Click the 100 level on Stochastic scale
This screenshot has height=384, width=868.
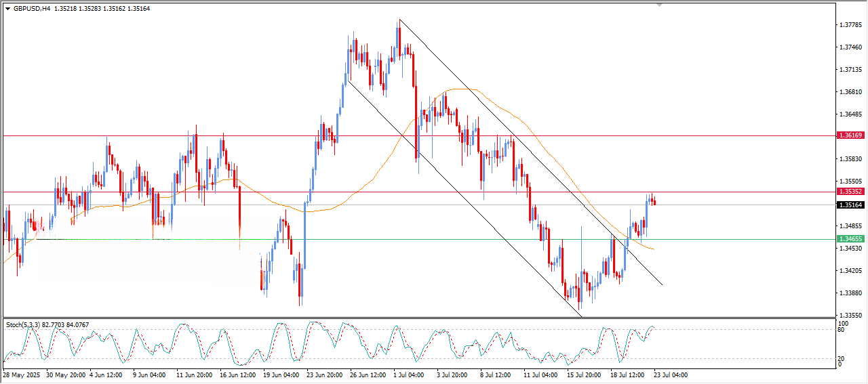(844, 324)
